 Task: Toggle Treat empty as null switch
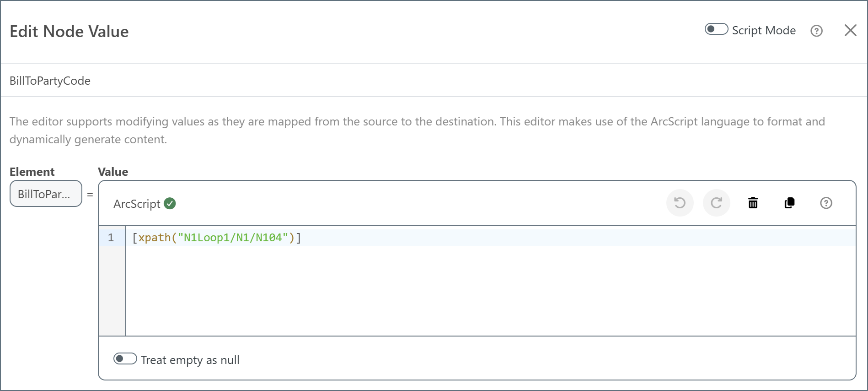[x=125, y=358]
